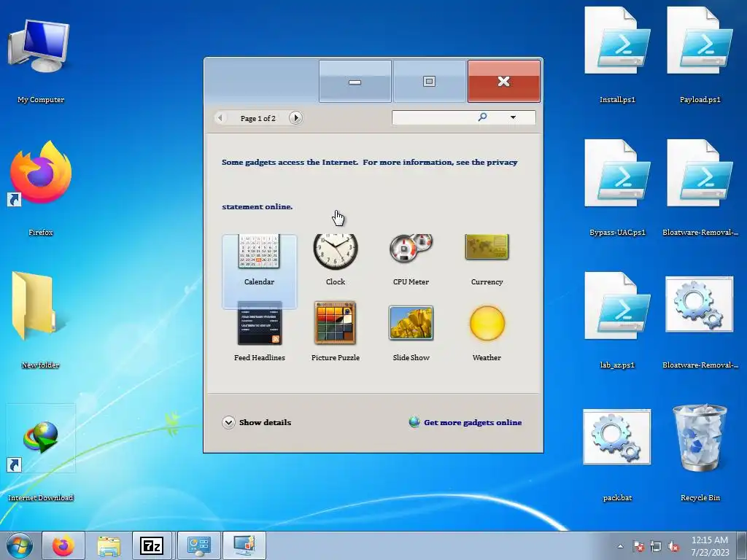Select the Payload.ps1 file
Viewport: 747px width, 560px height.
(x=700, y=55)
